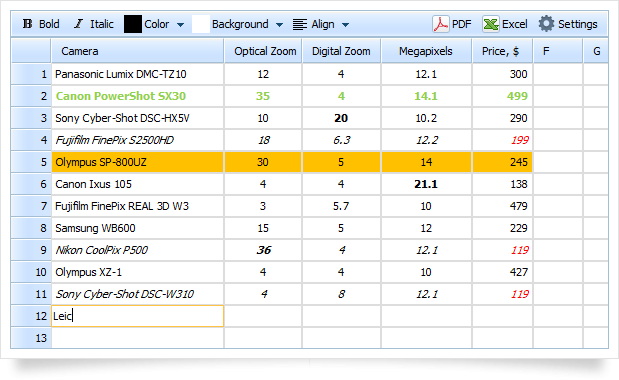Viewport: 619px width, 380px height.
Task: Select the Digital Zoom column header
Action: [341, 51]
